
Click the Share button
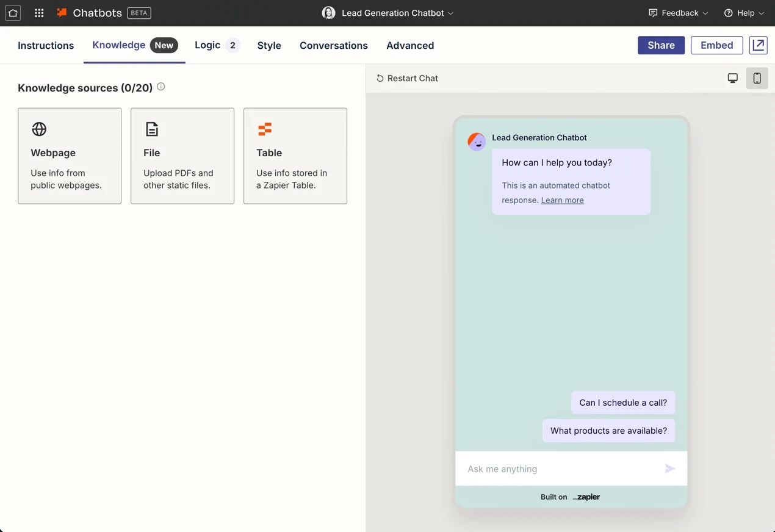tap(661, 45)
